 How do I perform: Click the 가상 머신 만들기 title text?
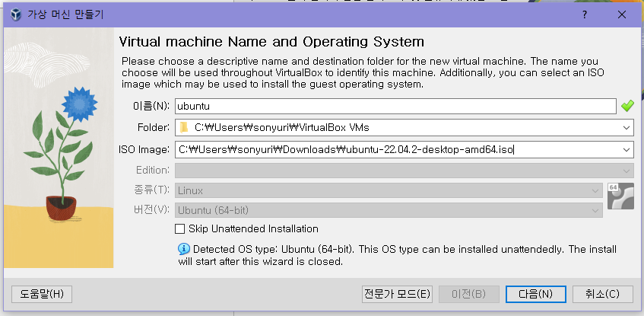[65, 14]
